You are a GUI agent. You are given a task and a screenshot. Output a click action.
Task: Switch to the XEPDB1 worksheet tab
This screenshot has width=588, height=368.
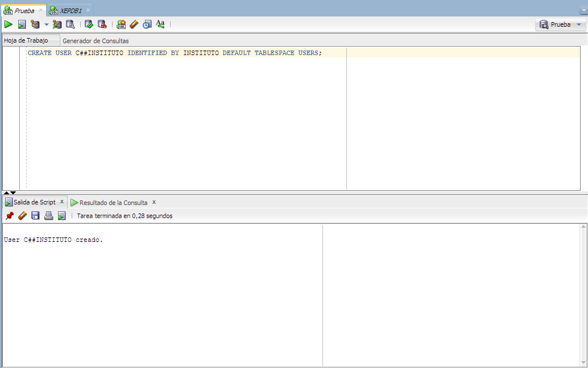pyautogui.click(x=71, y=11)
